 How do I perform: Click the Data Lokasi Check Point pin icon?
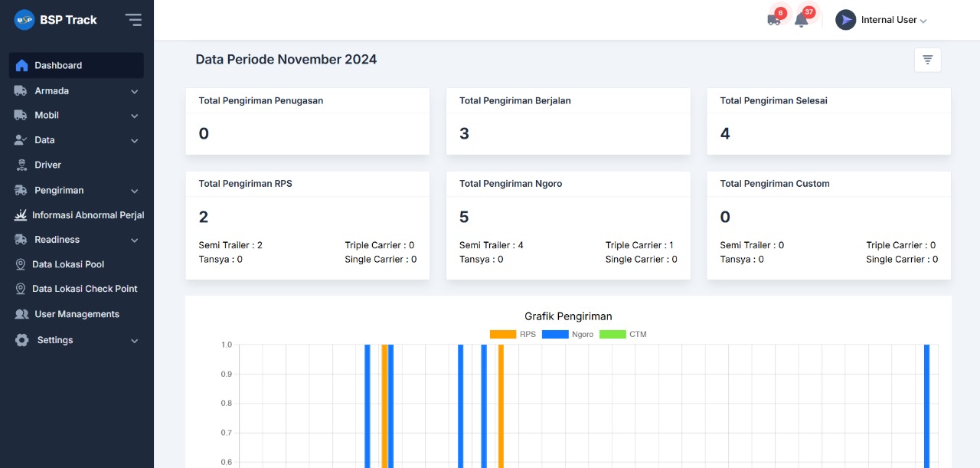tap(21, 289)
